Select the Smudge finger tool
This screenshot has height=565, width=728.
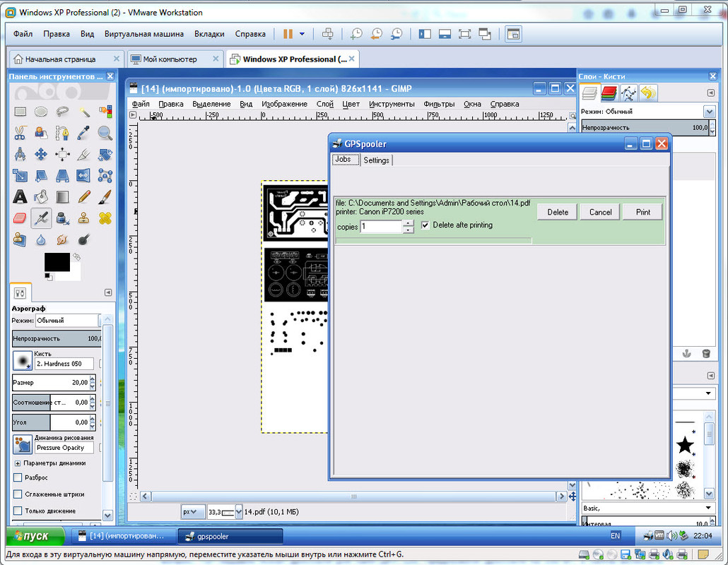click(x=62, y=239)
